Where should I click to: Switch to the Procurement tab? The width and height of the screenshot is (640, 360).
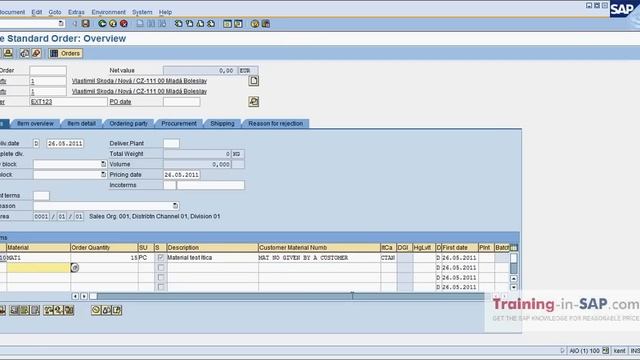(179, 123)
